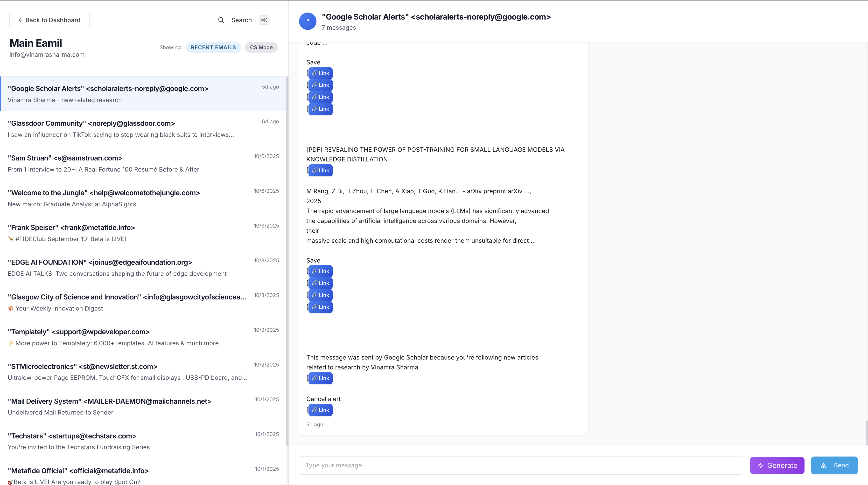The height and width of the screenshot is (485, 868).
Task: Click the paper plane icon on Send
Action: point(823,465)
